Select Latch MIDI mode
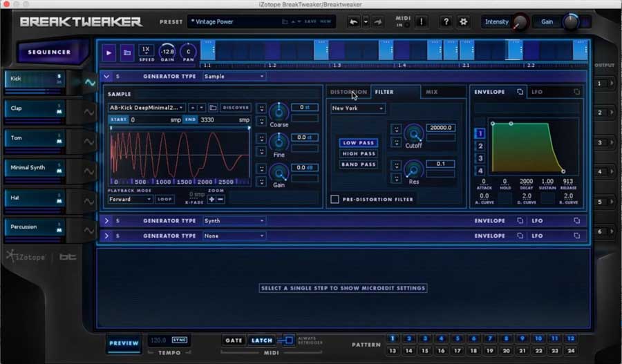 point(261,341)
